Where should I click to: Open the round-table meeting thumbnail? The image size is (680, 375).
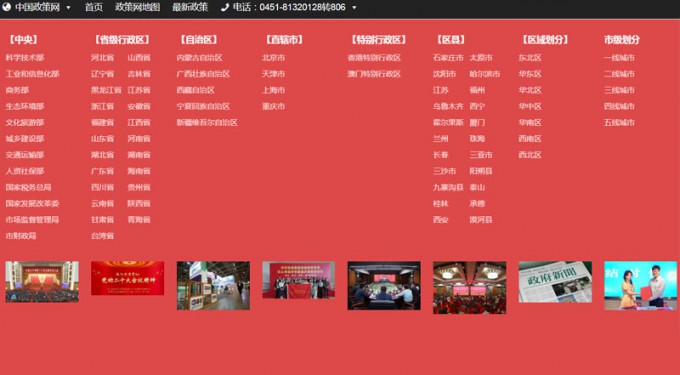(x=384, y=285)
